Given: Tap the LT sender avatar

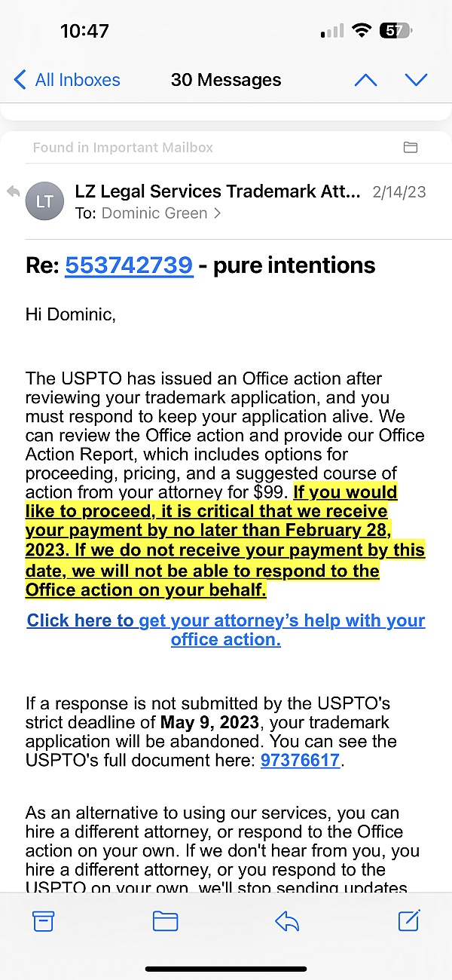Looking at the screenshot, I should coord(44,202).
